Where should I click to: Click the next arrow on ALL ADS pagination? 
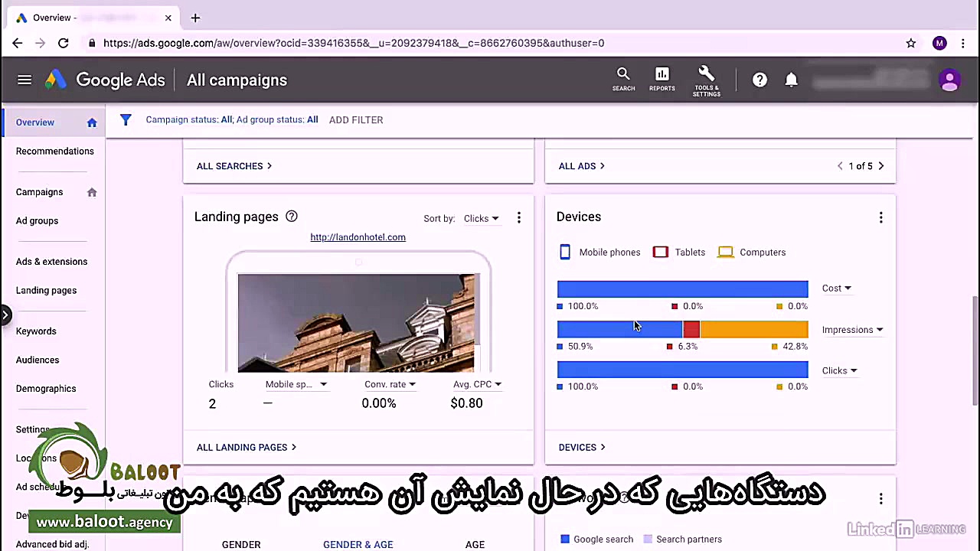880,166
